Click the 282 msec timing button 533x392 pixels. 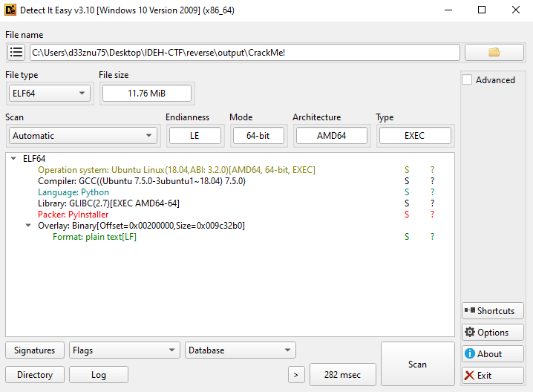343,375
